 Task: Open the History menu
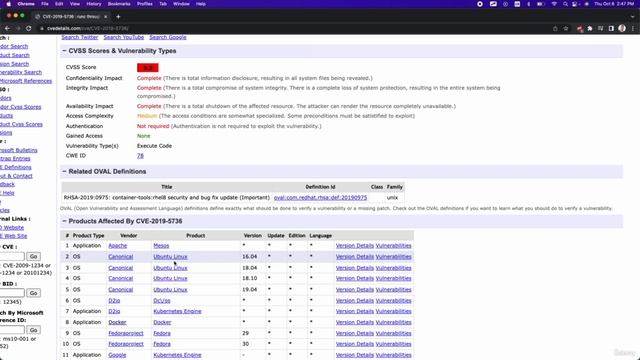click(x=93, y=4)
